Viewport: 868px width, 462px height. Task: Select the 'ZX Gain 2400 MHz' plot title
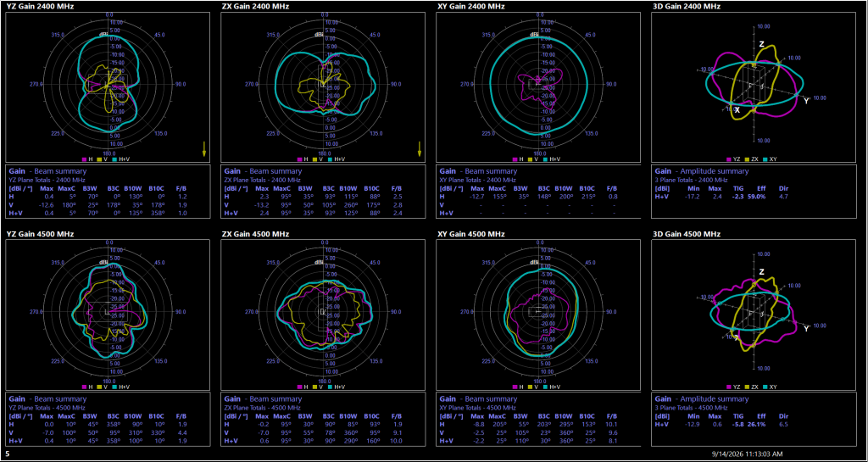pyautogui.click(x=256, y=6)
